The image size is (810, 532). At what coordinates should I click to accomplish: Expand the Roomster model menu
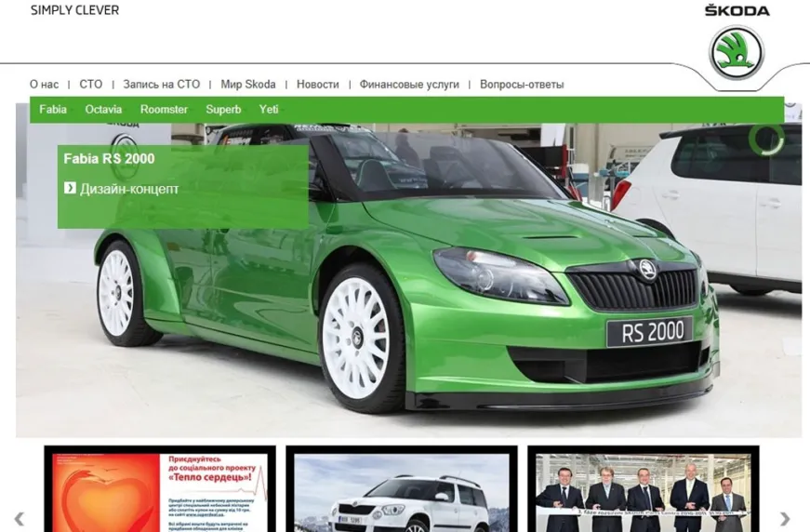[x=164, y=110]
